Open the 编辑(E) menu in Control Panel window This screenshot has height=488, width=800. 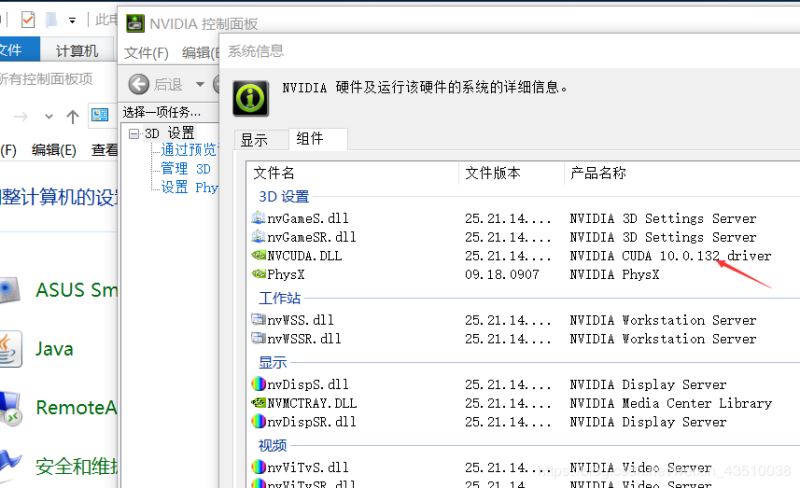tap(54, 150)
